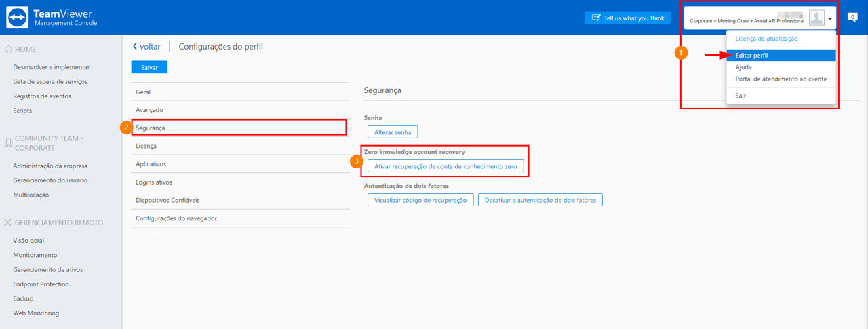This screenshot has height=329, width=868.
Task: Open the notifications speech bubble icon
Action: pyautogui.click(x=852, y=18)
